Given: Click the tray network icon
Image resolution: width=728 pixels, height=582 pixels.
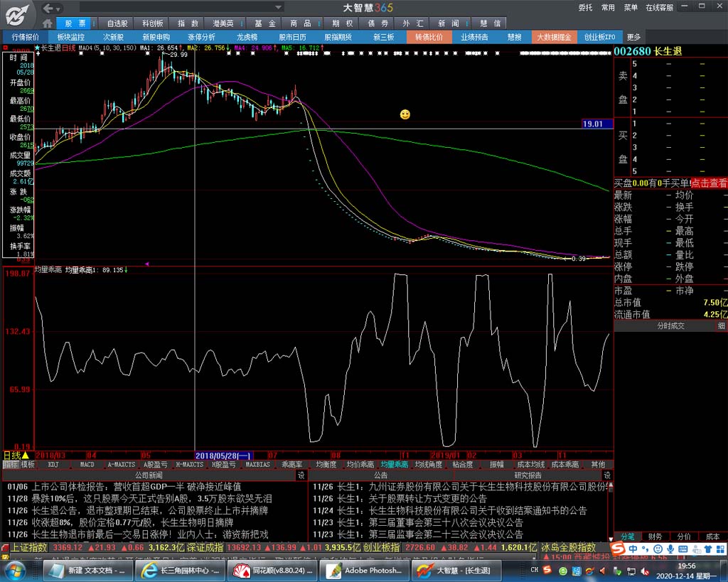Looking at the screenshot, I should (x=631, y=571).
